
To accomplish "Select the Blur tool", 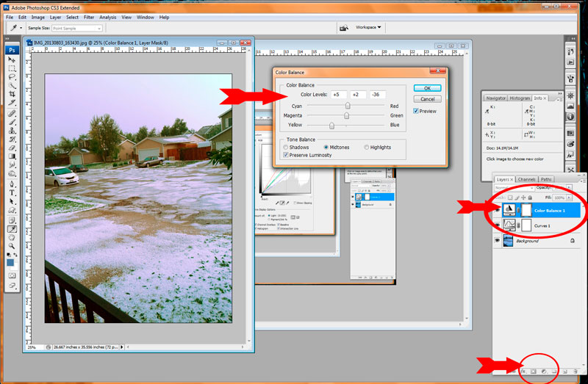I will [x=12, y=165].
